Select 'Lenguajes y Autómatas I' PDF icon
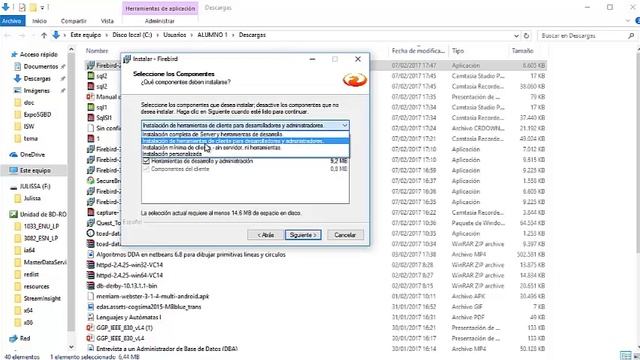The height and width of the screenshot is (360, 640). click(91, 317)
